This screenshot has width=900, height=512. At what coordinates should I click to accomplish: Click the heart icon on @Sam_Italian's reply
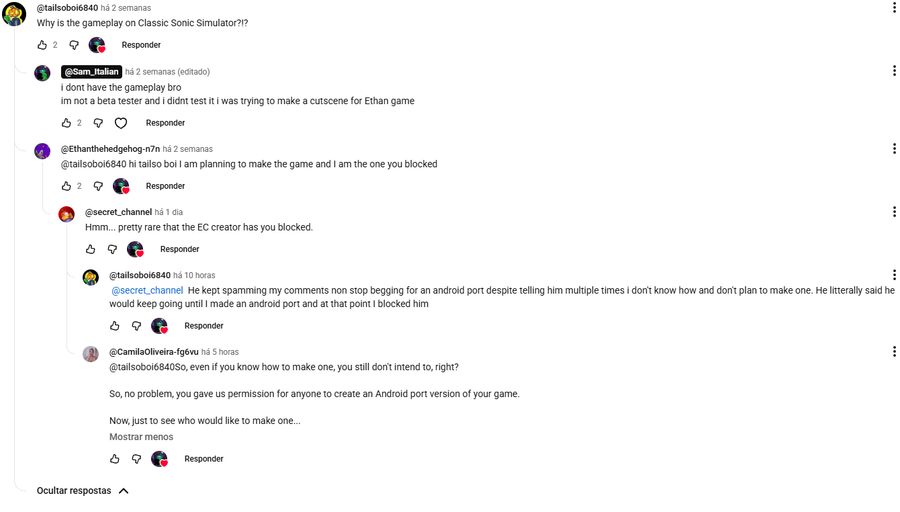coord(121,123)
